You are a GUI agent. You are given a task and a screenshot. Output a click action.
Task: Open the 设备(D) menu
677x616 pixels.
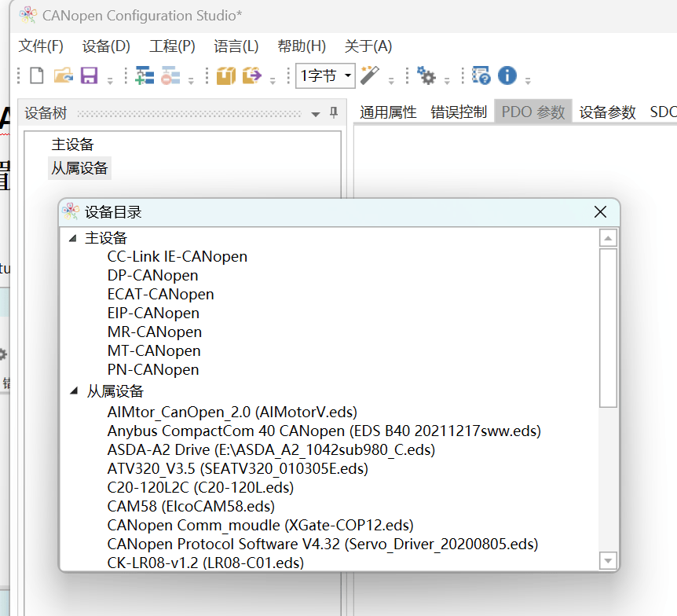point(106,46)
